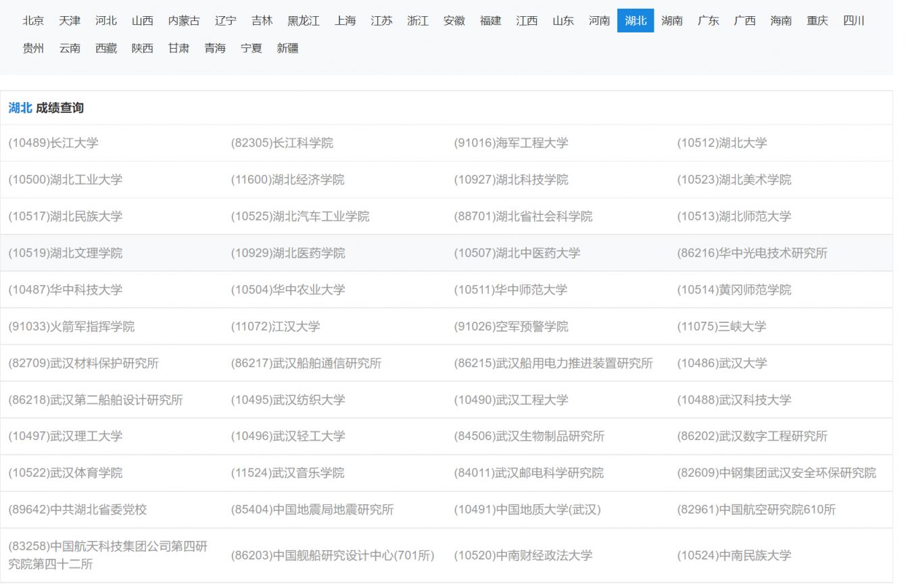Click (10520)中南财经政法大学 link
The width and height of the screenshot is (906, 588).
pos(523,556)
